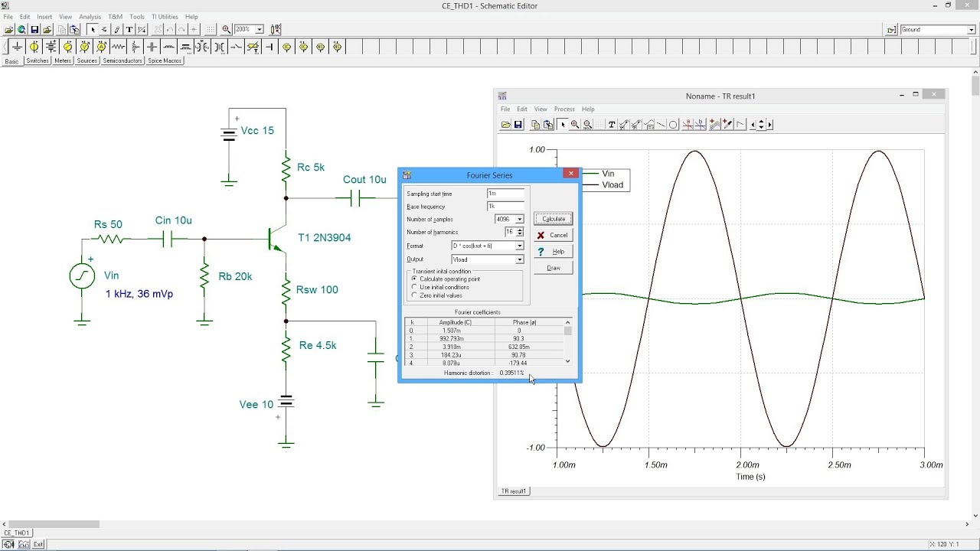Screen dimensions: 980x551
Task: Select Use initial conditions option
Action: pos(440,287)
